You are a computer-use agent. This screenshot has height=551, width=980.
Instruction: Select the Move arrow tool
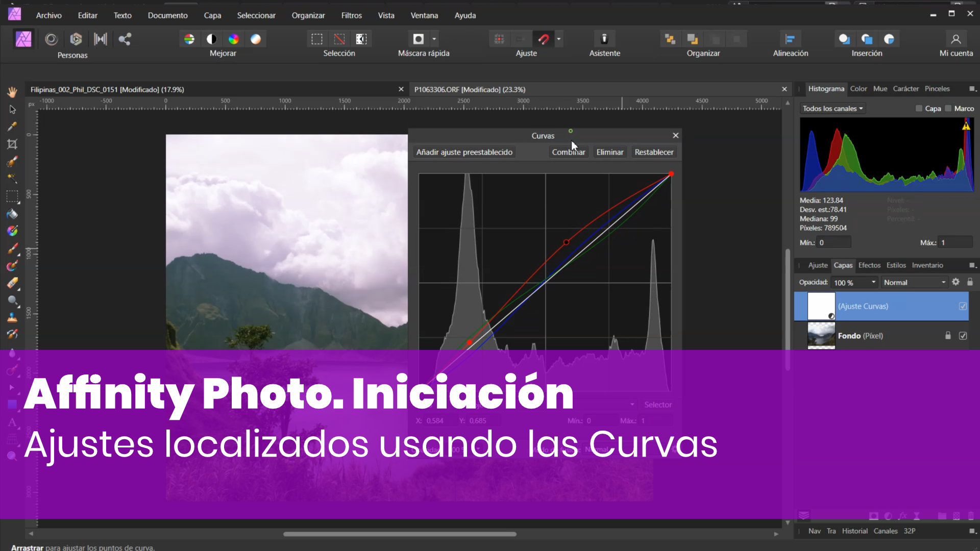tap(12, 109)
